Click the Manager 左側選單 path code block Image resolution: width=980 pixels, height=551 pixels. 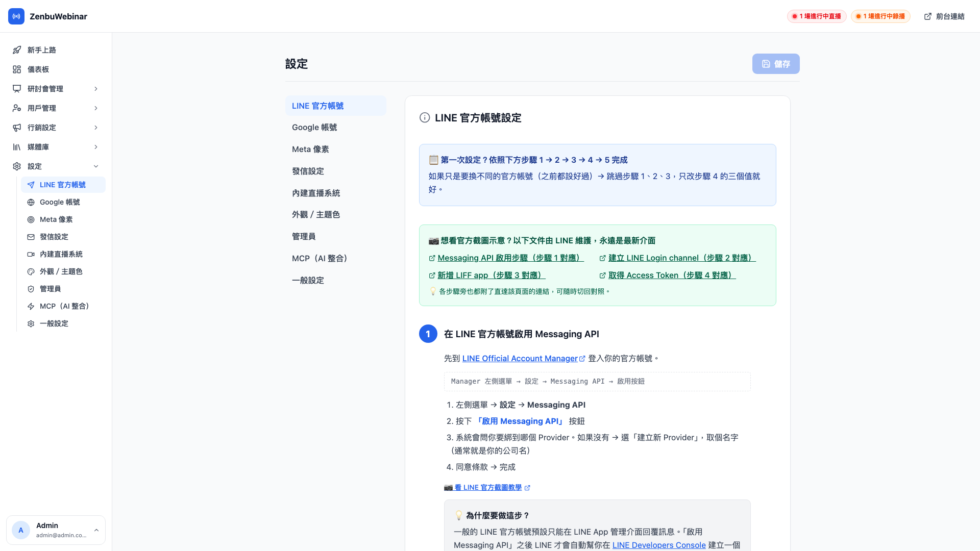[x=597, y=382]
